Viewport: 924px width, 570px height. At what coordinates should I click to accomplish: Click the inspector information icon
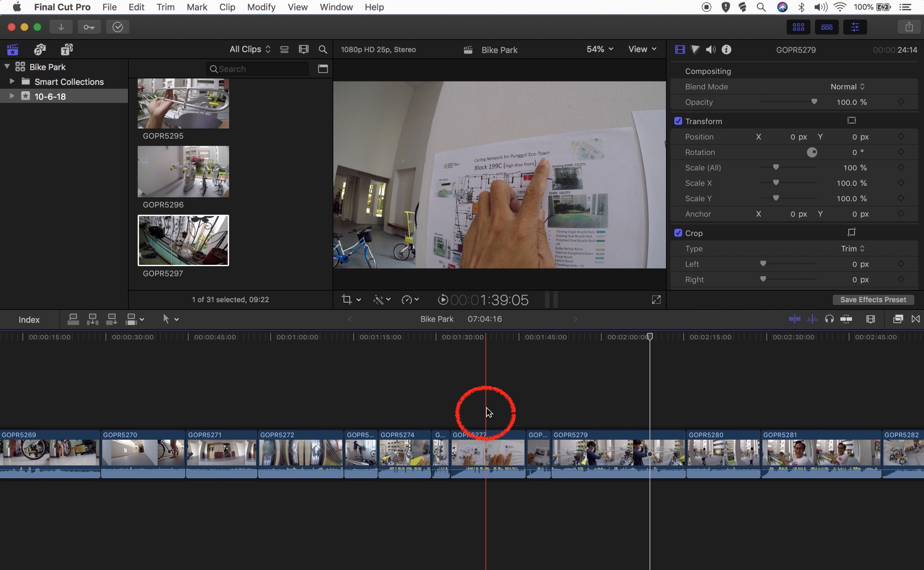click(x=726, y=49)
